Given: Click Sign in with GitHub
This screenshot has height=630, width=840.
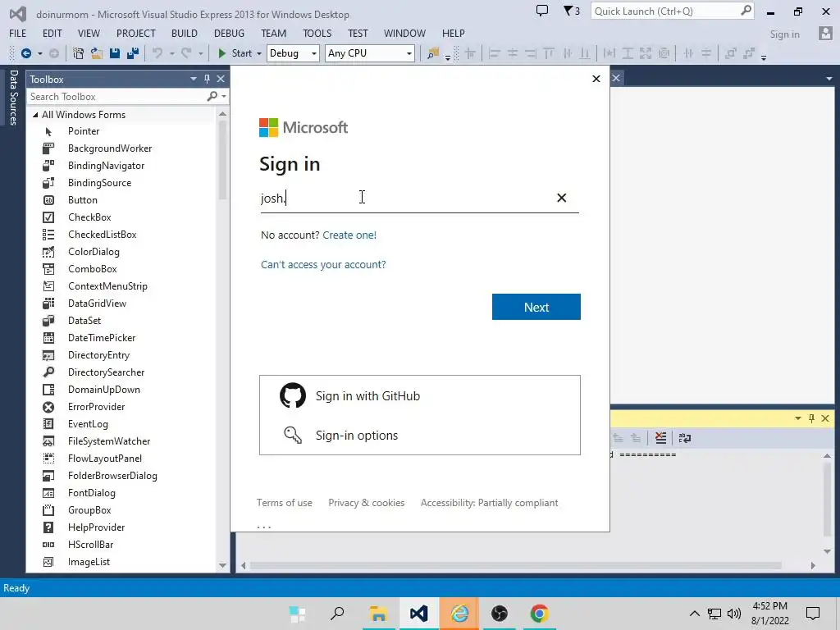Looking at the screenshot, I should [x=419, y=396].
